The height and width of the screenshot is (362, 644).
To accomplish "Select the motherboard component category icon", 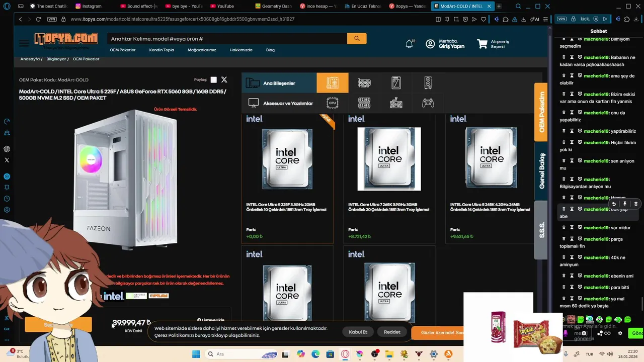I will pyautogui.click(x=332, y=83).
